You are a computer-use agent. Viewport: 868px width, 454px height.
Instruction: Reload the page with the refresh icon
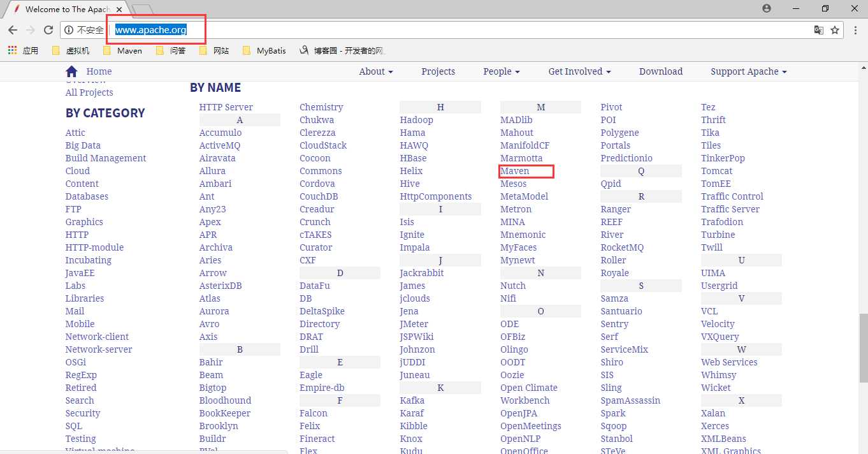tap(48, 30)
